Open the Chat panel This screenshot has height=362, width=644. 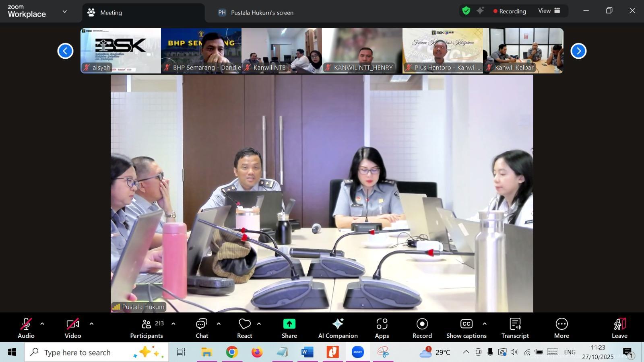pyautogui.click(x=202, y=328)
